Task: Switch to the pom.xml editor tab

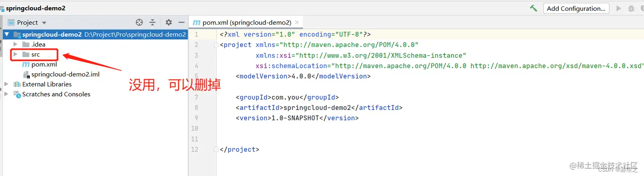Action: [x=247, y=23]
